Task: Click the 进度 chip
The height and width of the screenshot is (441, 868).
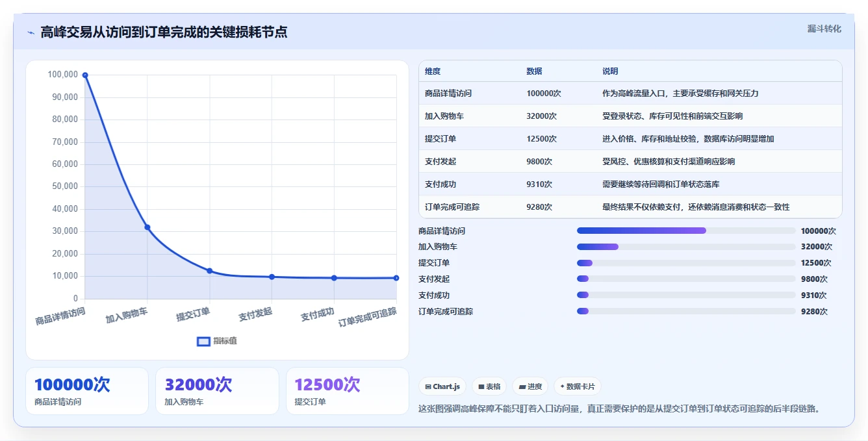Action: click(x=530, y=386)
